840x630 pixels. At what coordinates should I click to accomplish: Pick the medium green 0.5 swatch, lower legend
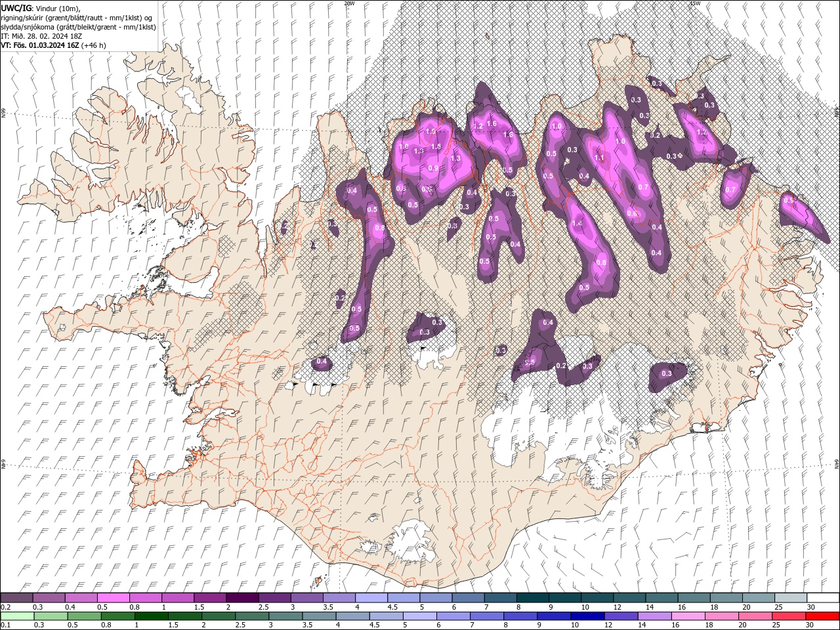coord(84,616)
